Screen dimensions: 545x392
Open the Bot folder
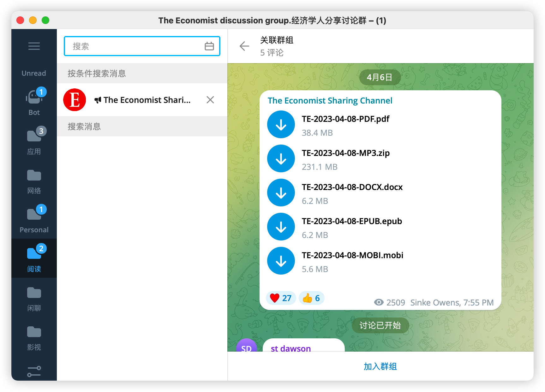tap(34, 102)
